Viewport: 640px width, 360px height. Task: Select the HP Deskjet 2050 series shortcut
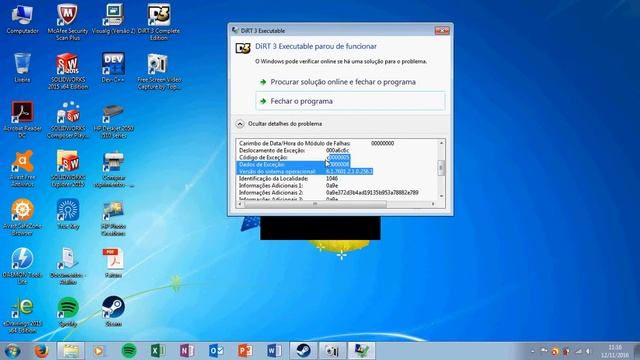click(113, 120)
